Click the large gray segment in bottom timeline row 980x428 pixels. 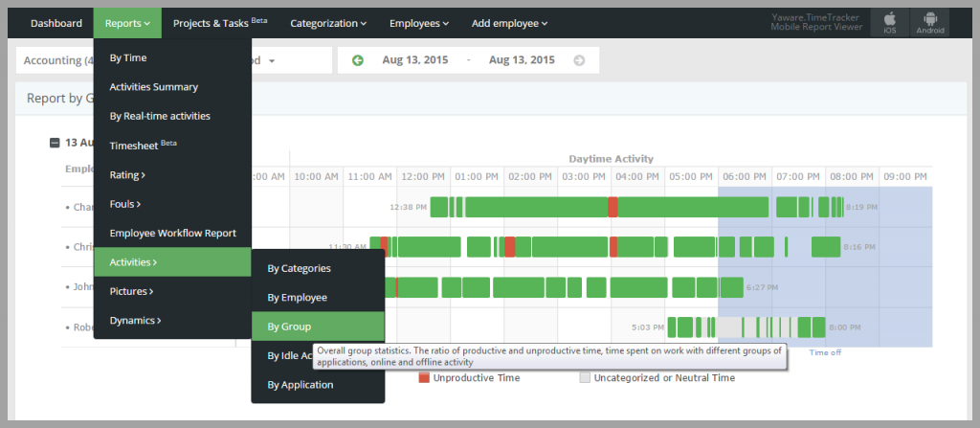(727, 327)
